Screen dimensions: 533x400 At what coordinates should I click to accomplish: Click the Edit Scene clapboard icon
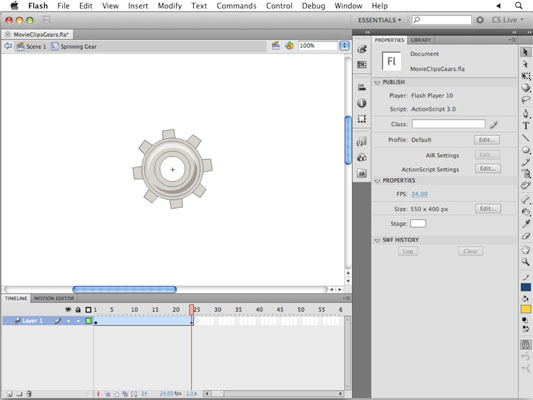276,46
